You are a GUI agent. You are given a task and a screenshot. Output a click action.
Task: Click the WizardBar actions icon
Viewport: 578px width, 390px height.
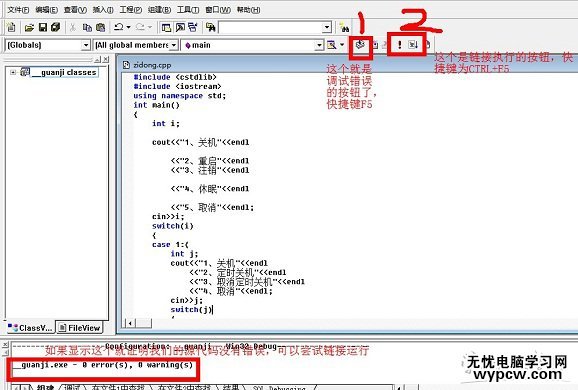tap(332, 45)
